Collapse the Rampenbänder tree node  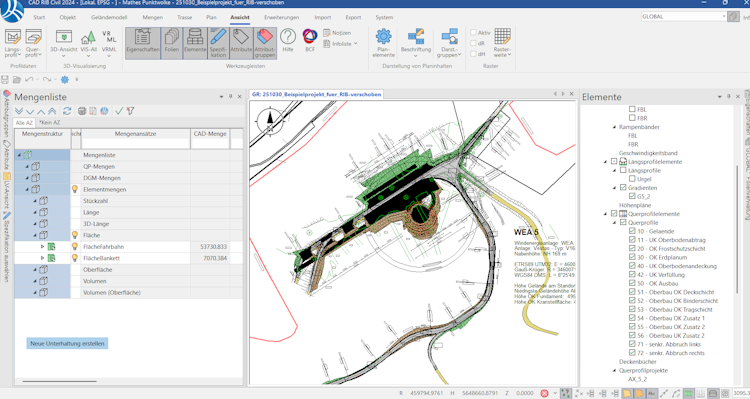tap(615, 127)
